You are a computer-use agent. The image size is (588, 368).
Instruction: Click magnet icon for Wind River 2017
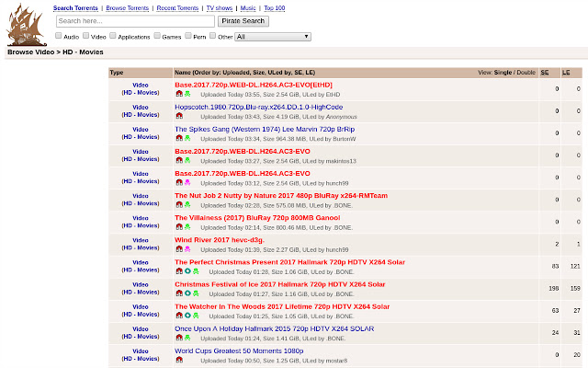(179, 248)
